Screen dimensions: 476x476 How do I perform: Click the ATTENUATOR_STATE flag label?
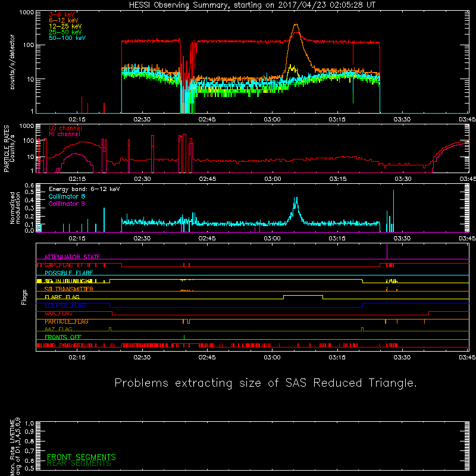point(72,257)
